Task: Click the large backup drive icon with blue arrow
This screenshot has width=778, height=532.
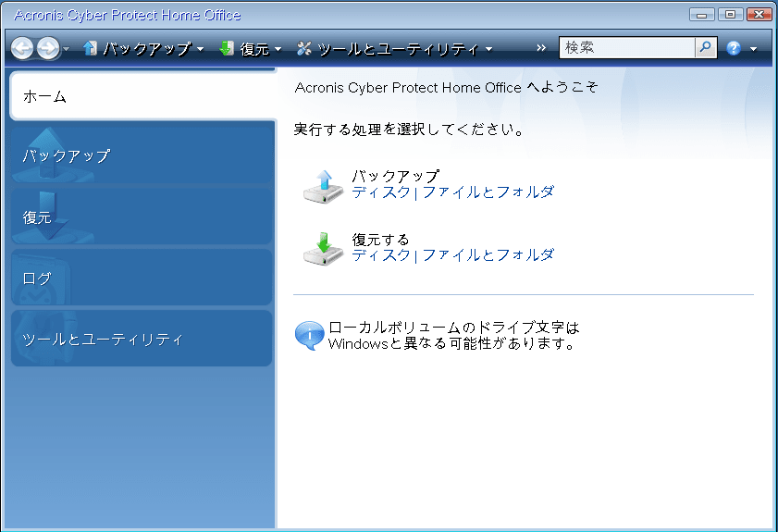Action: [x=323, y=185]
